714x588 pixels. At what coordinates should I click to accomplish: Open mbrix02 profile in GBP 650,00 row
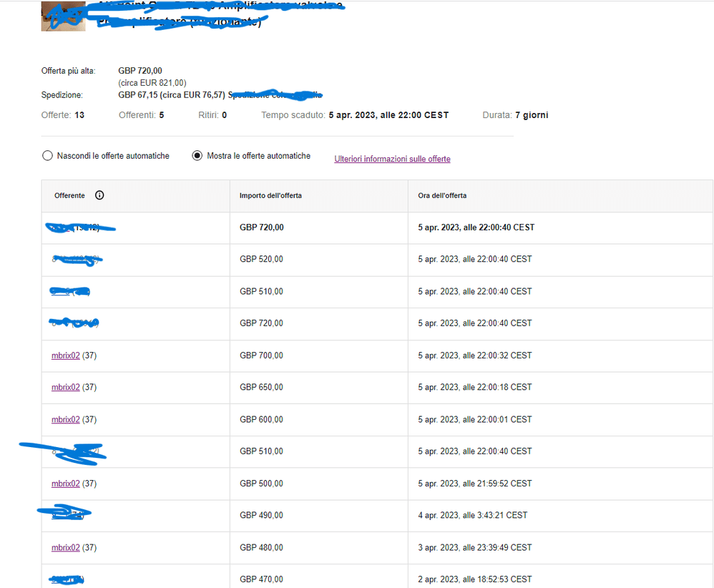pos(66,387)
